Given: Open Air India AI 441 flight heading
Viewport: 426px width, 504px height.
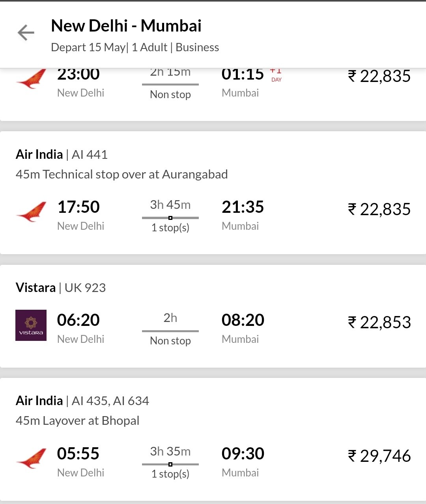Looking at the screenshot, I should (x=62, y=154).
